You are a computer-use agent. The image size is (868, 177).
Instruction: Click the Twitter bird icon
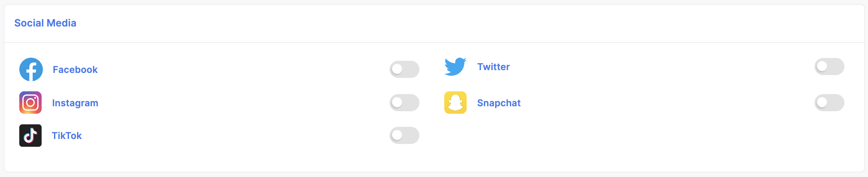click(455, 67)
